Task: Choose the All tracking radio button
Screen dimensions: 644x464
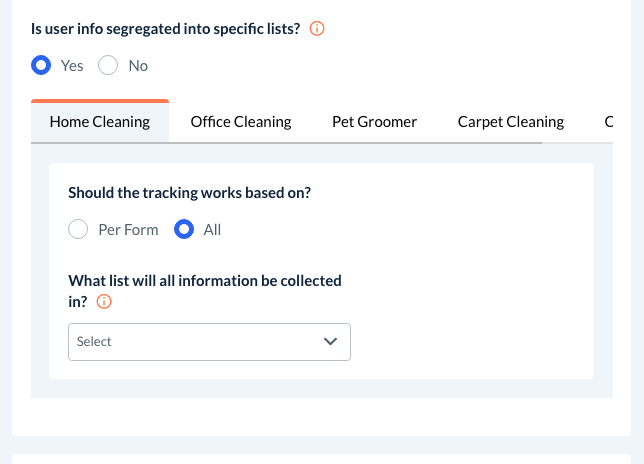Action: [x=183, y=229]
